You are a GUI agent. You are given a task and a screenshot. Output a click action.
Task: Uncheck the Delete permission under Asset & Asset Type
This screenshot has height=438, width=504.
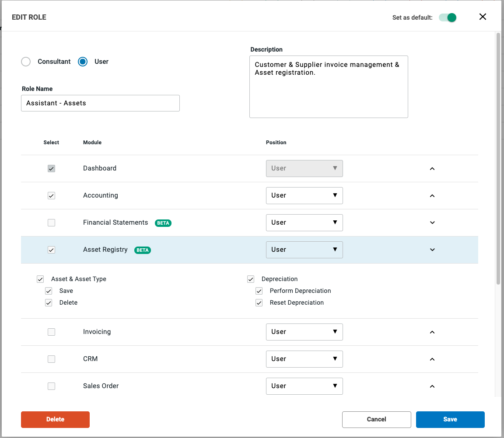(49, 303)
